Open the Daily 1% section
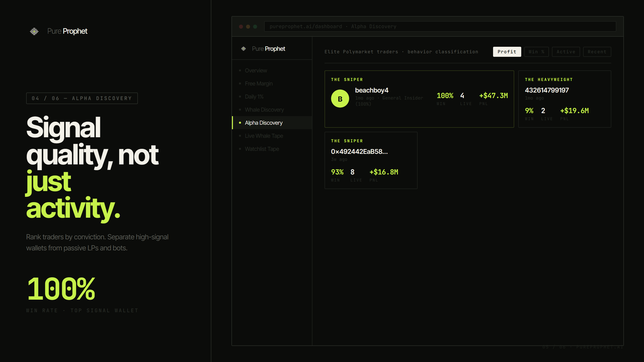This screenshot has width=644, height=362. pos(254,97)
